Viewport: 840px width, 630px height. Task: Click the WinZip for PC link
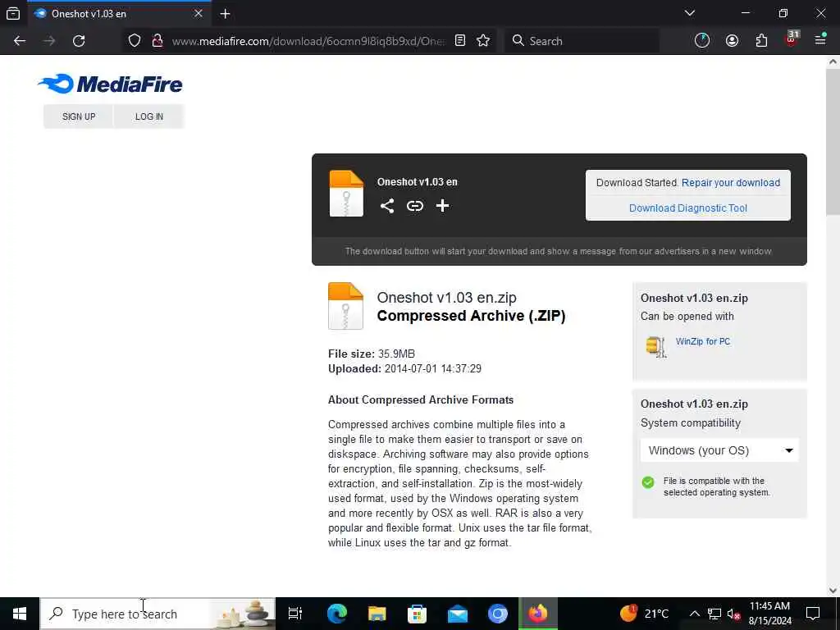tap(703, 341)
